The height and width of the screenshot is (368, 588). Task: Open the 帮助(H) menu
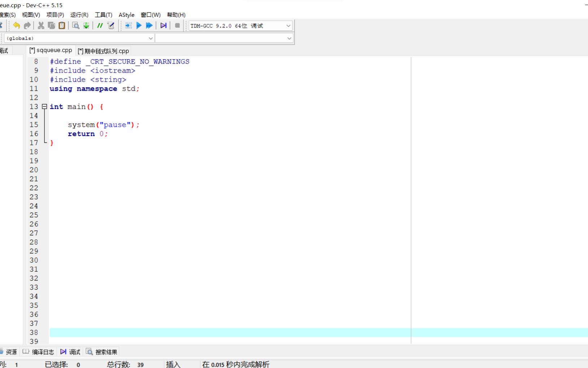(176, 15)
